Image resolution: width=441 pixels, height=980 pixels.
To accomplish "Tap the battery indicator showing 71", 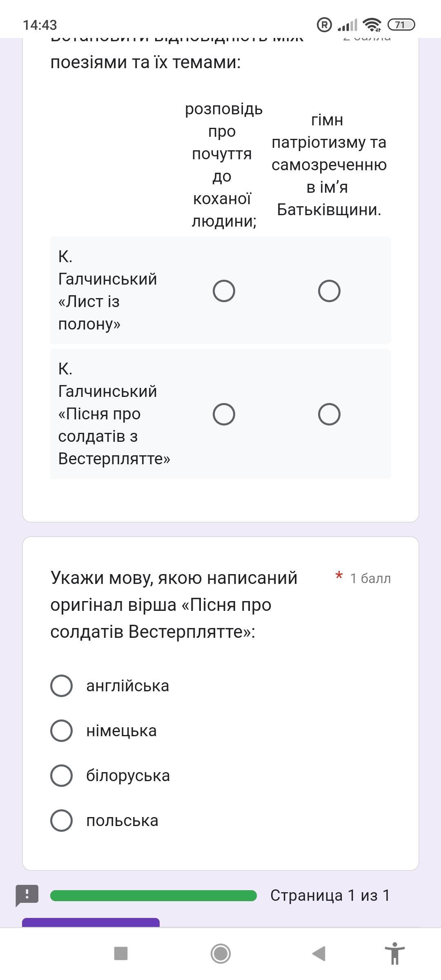I will coord(401,25).
